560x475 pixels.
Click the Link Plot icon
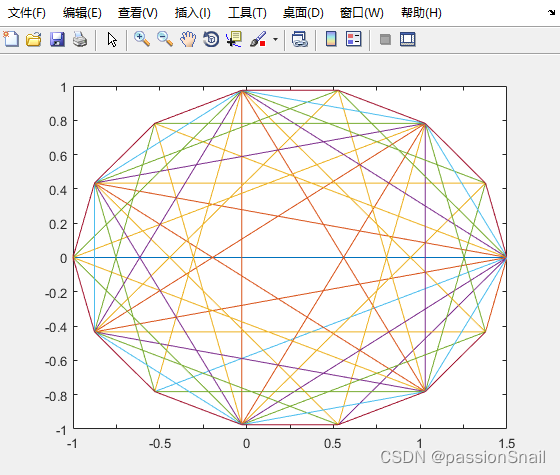(299, 39)
